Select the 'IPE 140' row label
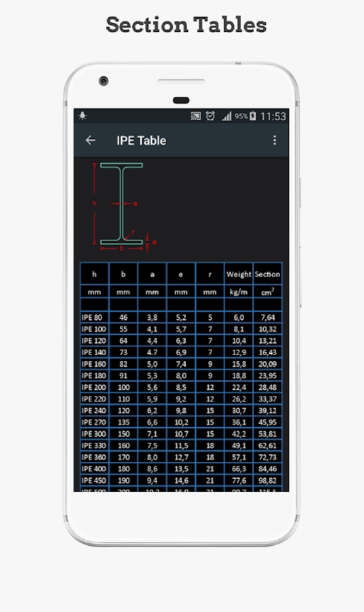The image size is (364, 612). pyautogui.click(x=93, y=353)
